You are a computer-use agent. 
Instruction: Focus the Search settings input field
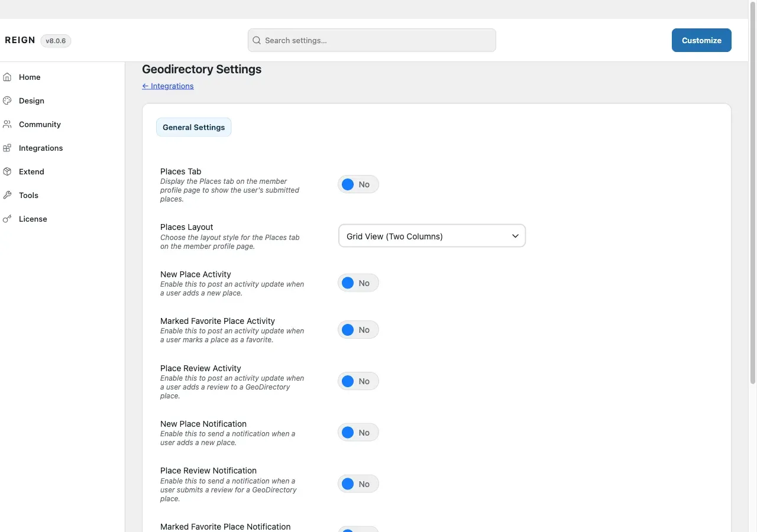click(x=372, y=40)
